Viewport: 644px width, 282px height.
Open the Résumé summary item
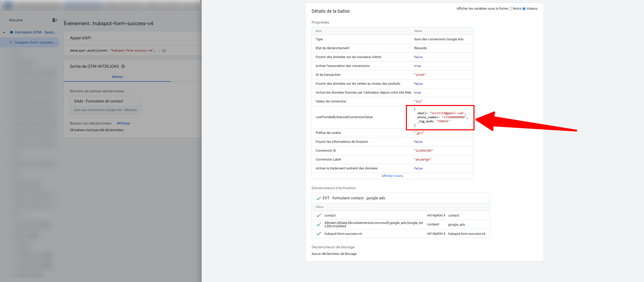point(16,20)
